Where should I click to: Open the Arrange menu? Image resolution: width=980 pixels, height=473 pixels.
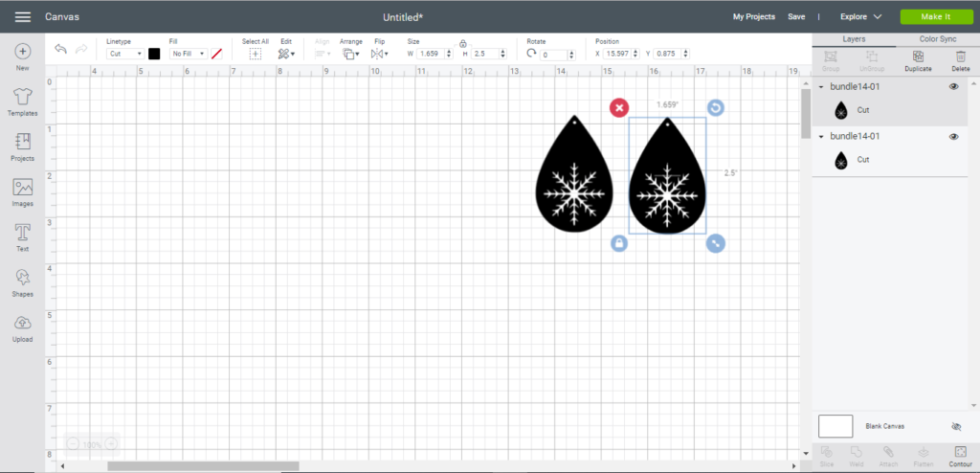click(x=350, y=54)
